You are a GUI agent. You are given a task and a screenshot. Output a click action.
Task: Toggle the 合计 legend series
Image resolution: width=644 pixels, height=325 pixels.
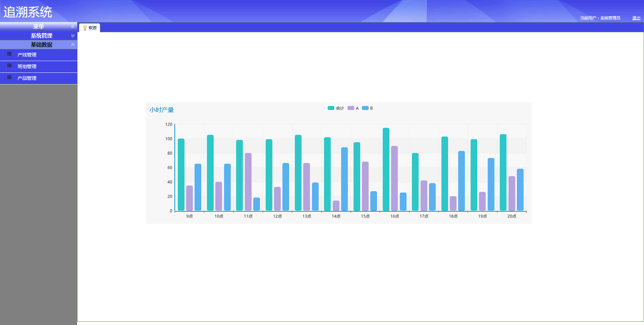[336, 108]
